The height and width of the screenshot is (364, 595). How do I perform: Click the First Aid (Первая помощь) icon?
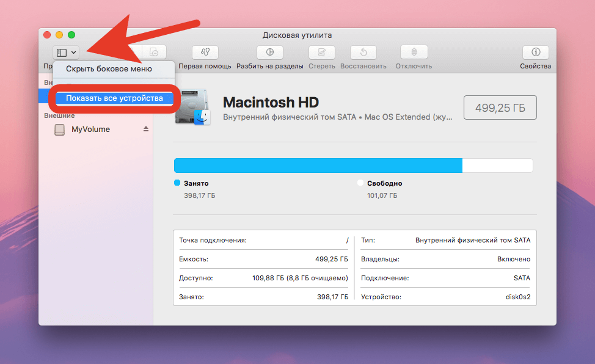(205, 53)
